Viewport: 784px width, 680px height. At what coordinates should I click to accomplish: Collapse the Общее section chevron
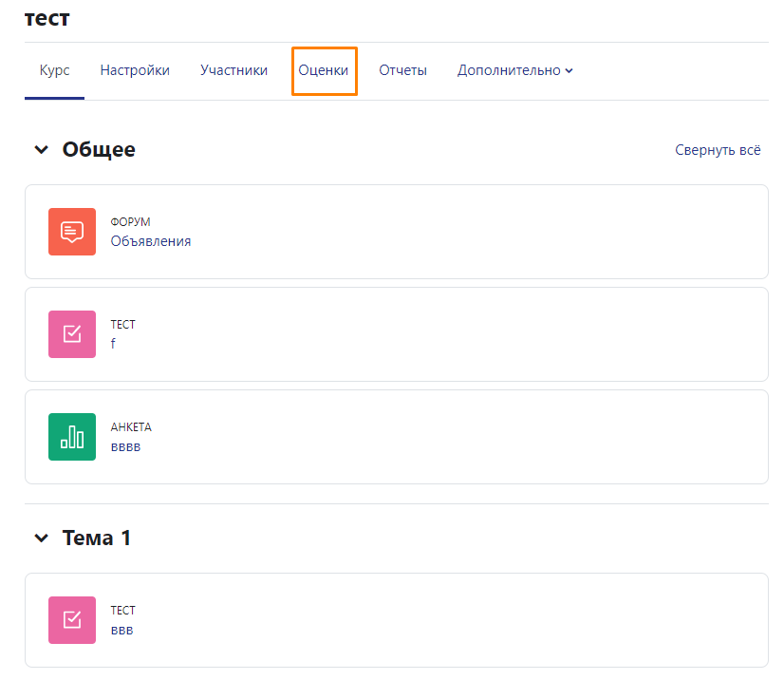click(42, 150)
